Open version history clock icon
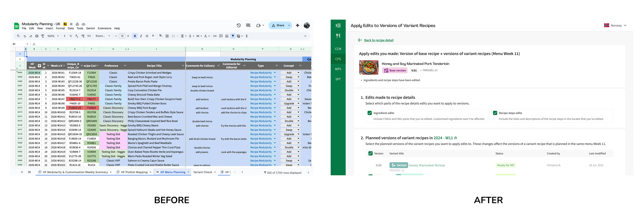Image resolution: width=644 pixels, height=216 pixels. (239, 25)
